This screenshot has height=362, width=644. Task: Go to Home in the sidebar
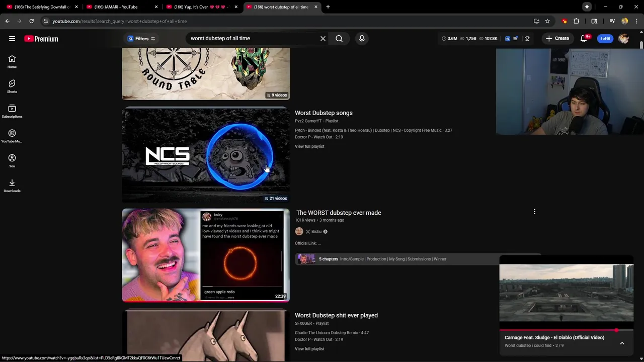[x=12, y=62]
